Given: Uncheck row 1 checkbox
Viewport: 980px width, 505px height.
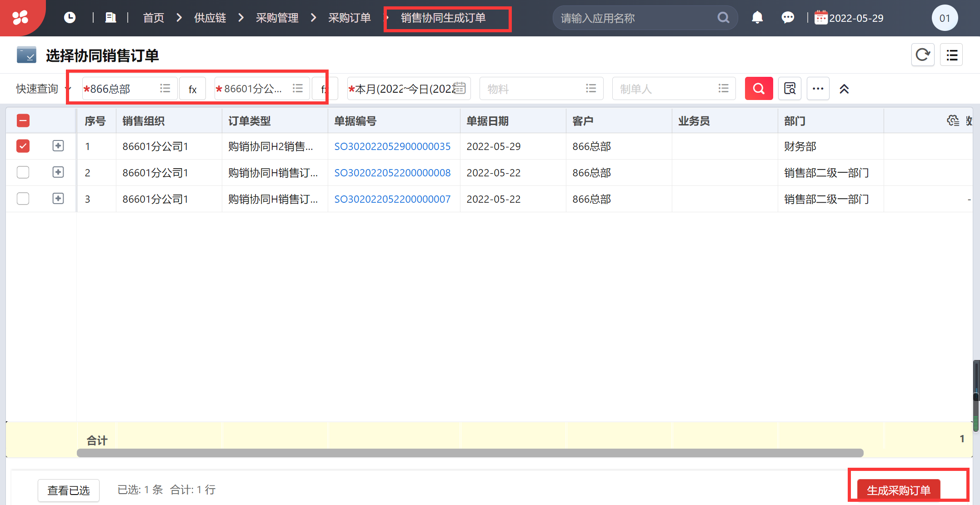Looking at the screenshot, I should 23,146.
